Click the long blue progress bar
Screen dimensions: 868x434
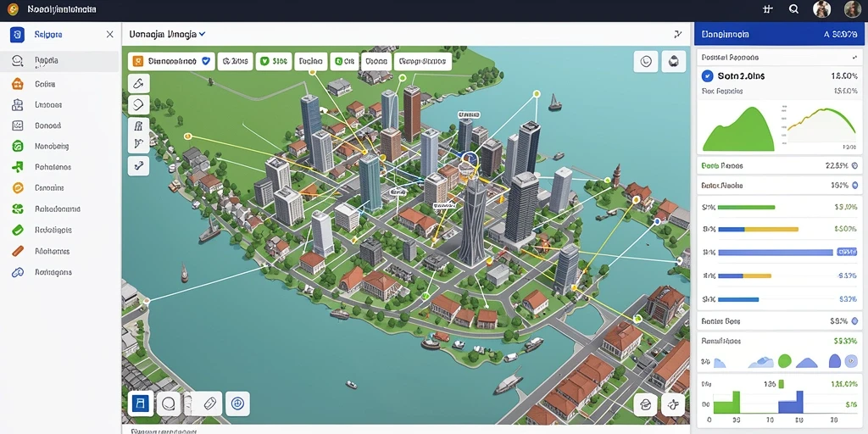point(776,252)
